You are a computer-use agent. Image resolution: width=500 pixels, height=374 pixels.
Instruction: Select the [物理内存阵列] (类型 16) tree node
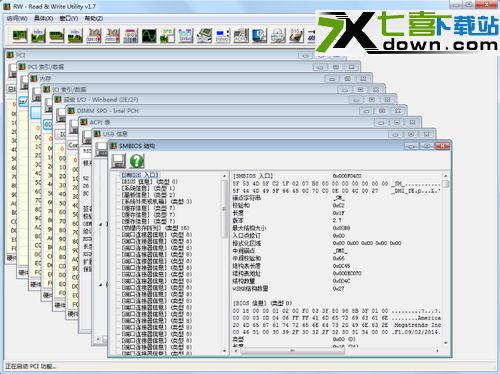156,228
